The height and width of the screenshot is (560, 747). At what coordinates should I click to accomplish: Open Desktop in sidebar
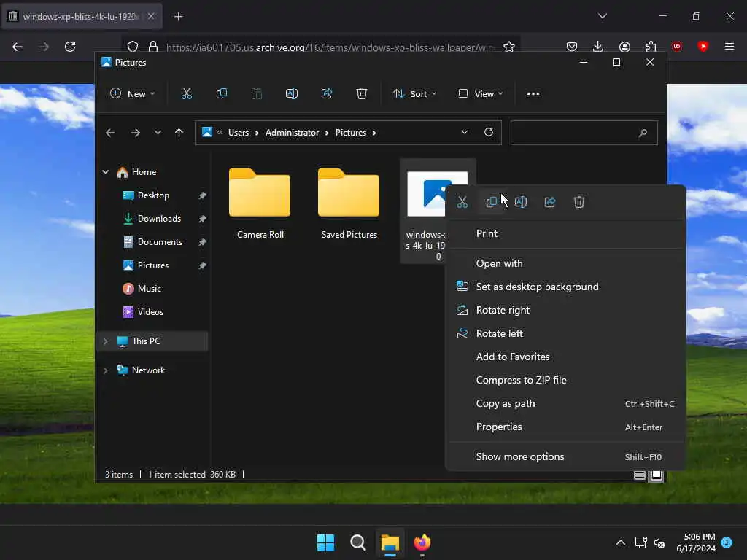click(x=153, y=195)
